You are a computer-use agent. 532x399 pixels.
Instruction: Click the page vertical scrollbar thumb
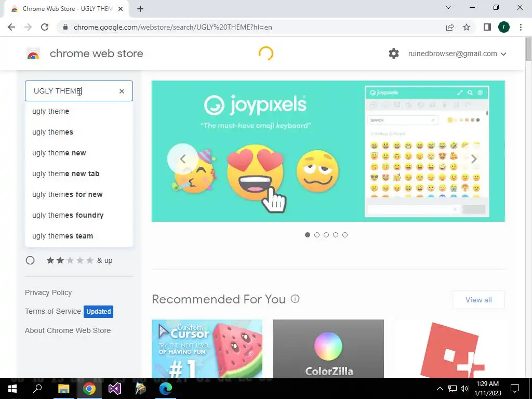[528, 49]
